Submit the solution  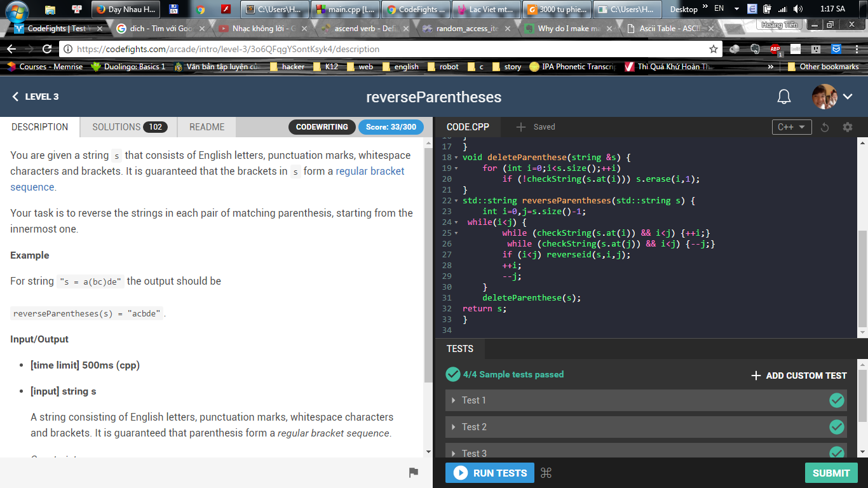coord(831,473)
